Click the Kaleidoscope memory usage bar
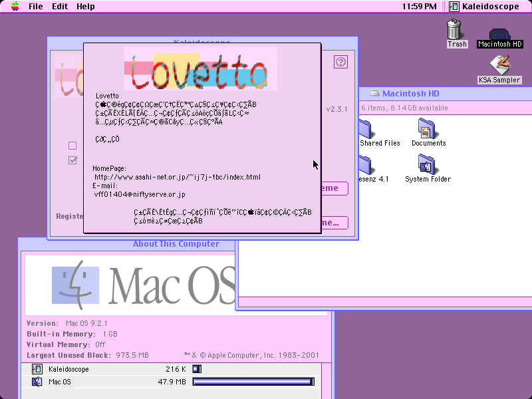Image resolution: width=532 pixels, height=399 pixels. click(197, 369)
